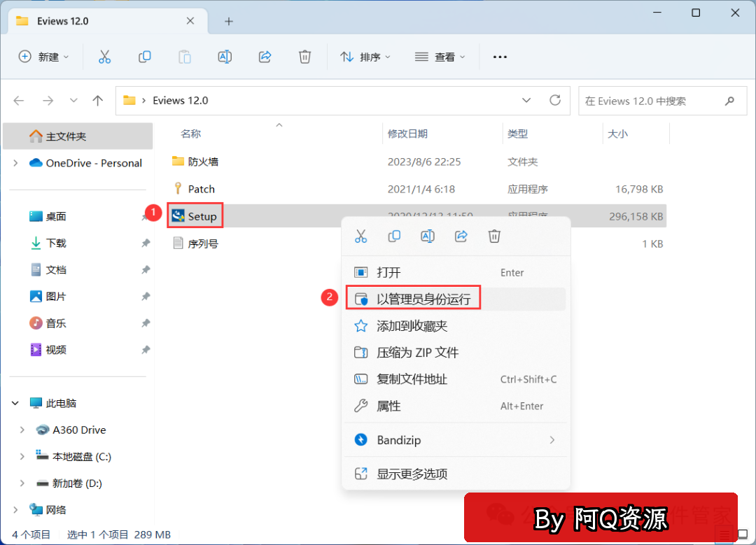This screenshot has width=756, height=545.
Task: Choose 压缩为 ZIP 文件 in the context menu
Action: (x=456, y=353)
